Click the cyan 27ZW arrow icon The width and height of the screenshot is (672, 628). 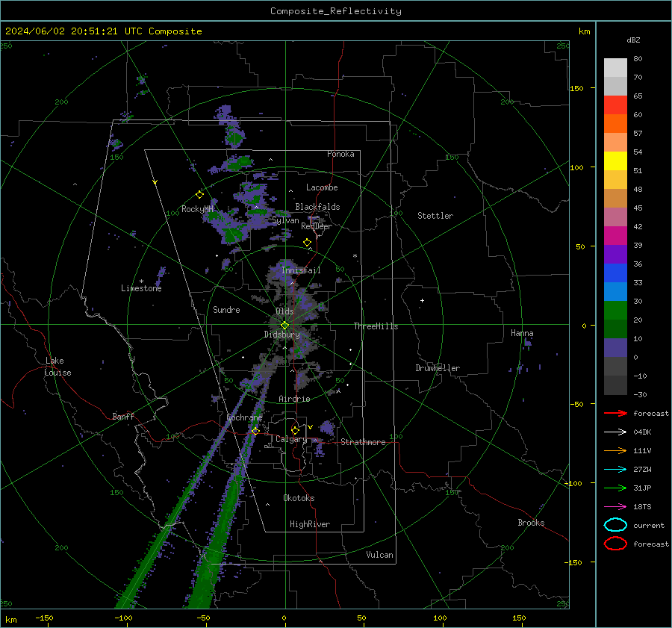coord(615,470)
